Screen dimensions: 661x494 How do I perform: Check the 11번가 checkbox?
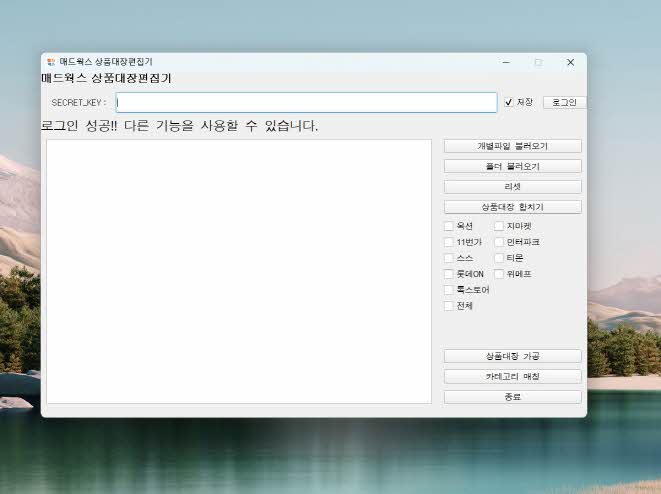[449, 242]
